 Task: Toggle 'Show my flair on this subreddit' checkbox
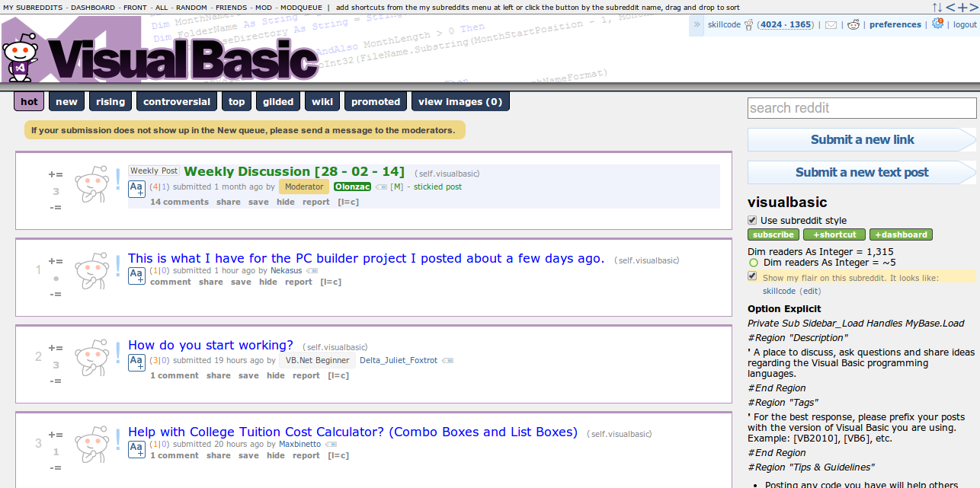point(753,276)
